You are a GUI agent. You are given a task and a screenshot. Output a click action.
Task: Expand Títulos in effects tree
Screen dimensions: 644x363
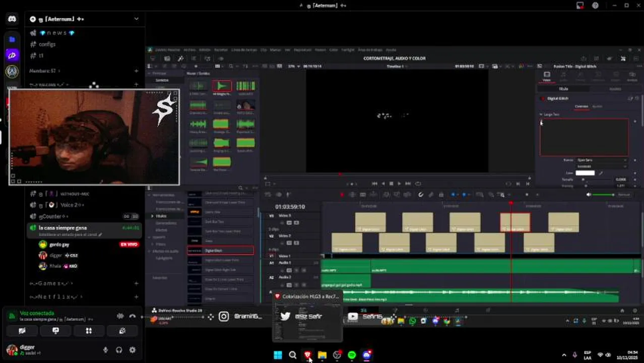coord(152,216)
